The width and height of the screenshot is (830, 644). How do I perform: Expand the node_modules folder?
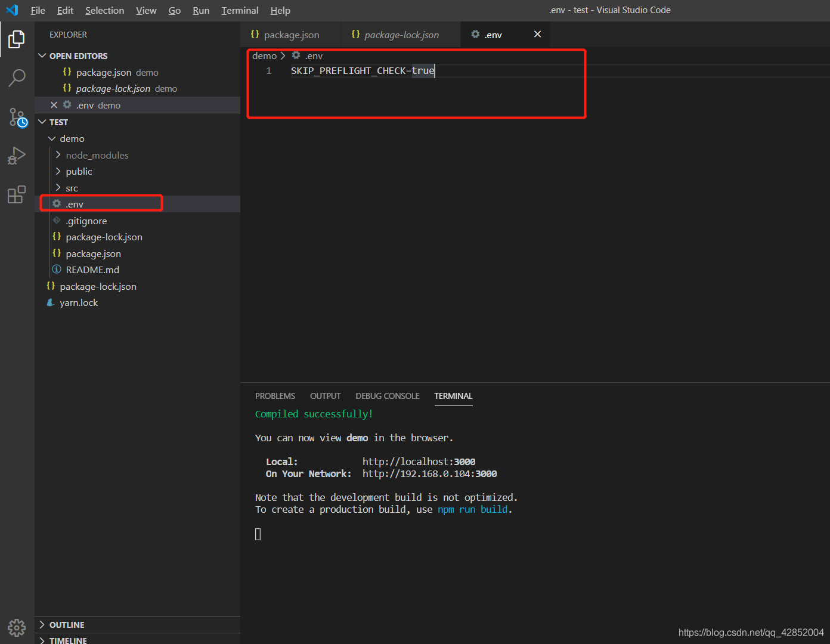58,154
